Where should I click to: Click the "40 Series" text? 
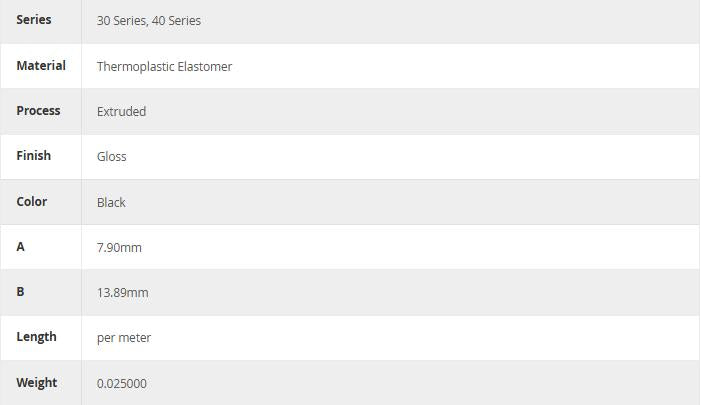[x=177, y=21]
